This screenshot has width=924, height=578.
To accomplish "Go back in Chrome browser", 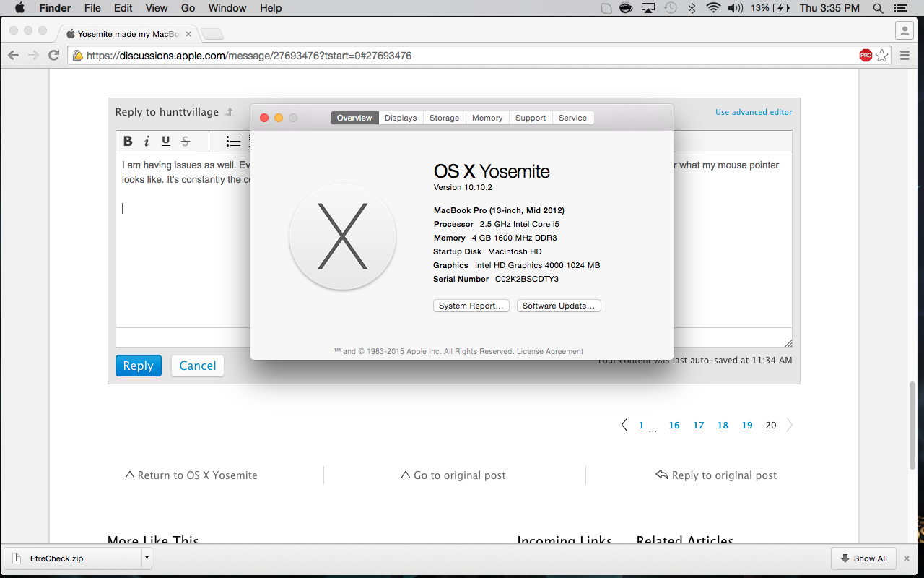I will pos(13,56).
